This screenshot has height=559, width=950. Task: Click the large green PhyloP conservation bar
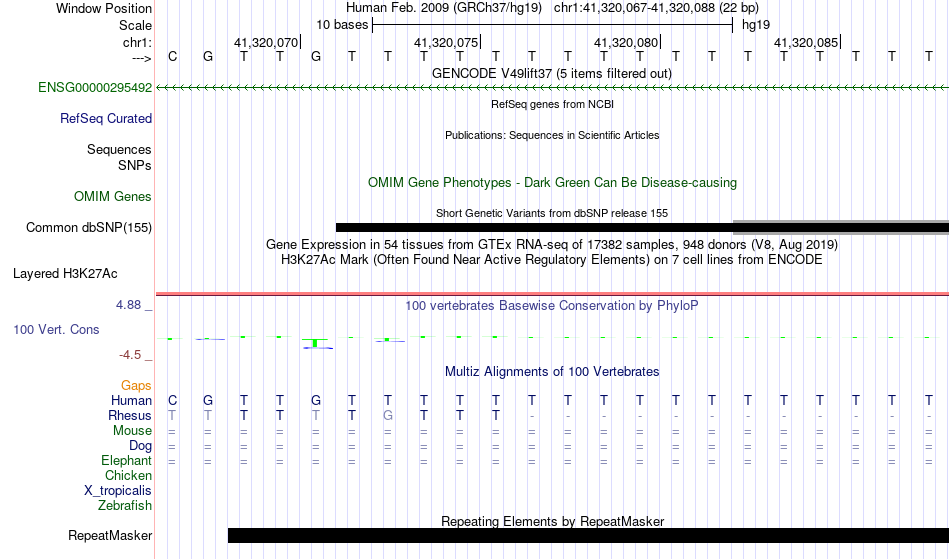[315, 343]
